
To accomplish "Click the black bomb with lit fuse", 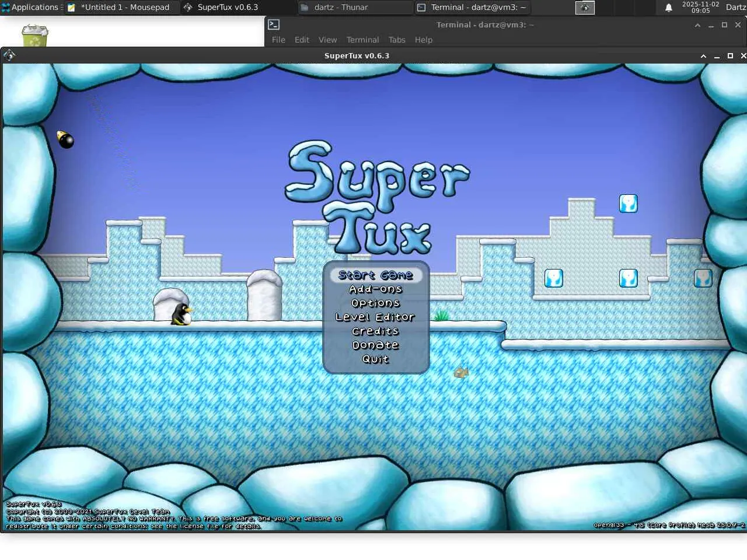I will point(65,139).
